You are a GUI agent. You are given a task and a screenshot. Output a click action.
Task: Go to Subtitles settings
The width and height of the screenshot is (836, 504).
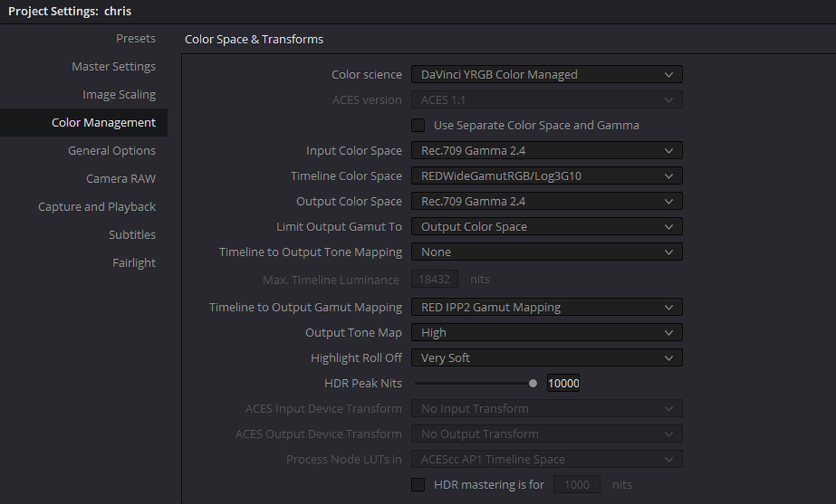[x=132, y=235]
